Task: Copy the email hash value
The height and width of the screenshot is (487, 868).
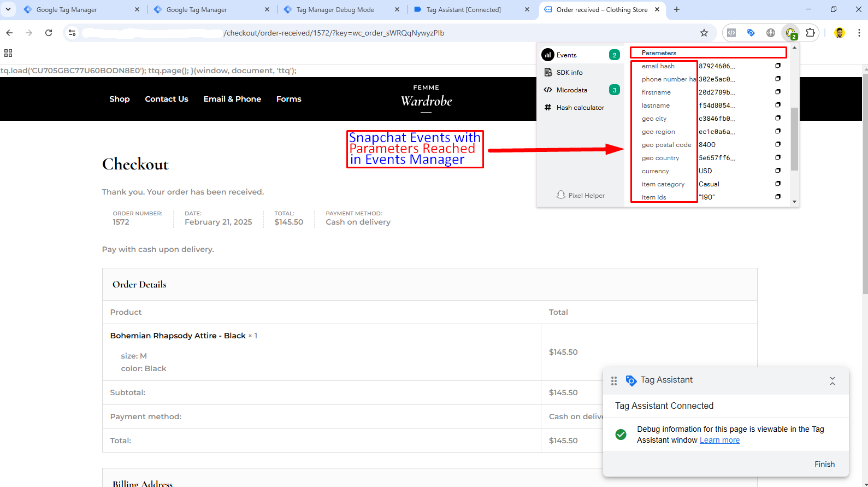Action: (778, 66)
